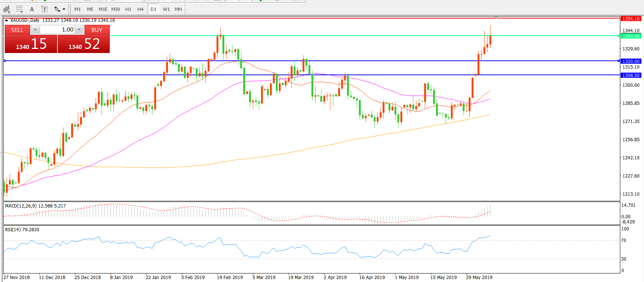Increase lot volume with up arrow

pyautogui.click(x=79, y=30)
